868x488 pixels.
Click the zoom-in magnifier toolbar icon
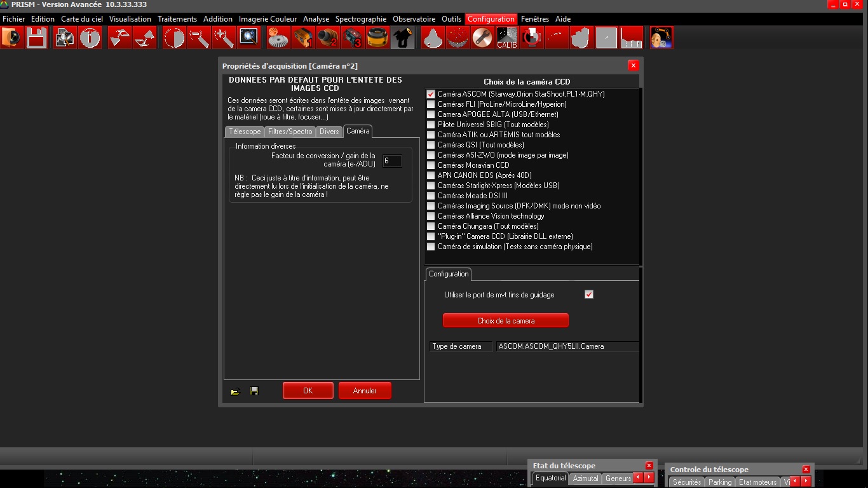coord(248,38)
